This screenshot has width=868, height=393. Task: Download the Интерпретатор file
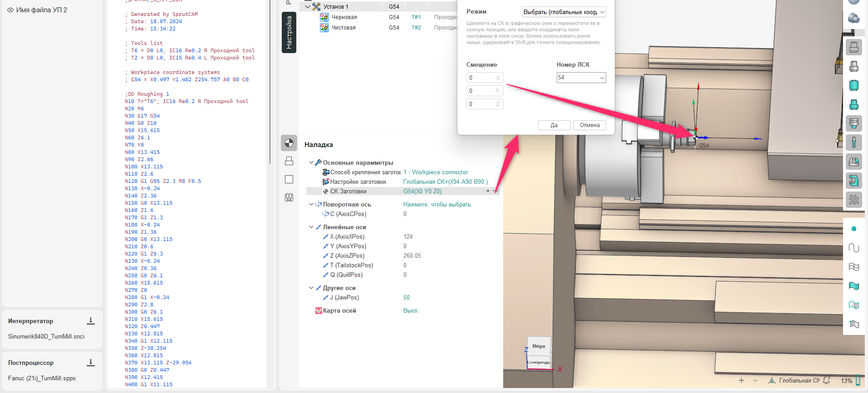click(x=91, y=321)
